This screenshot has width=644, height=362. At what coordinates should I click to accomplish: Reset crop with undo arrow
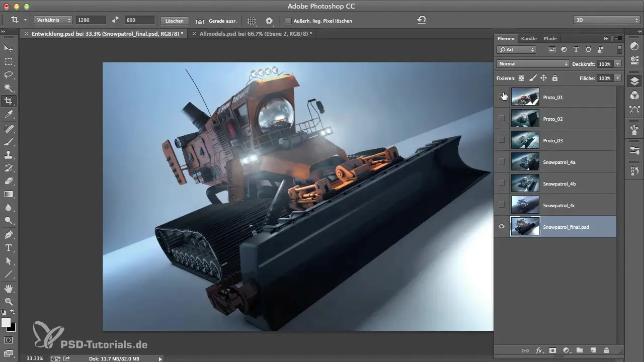point(422,20)
